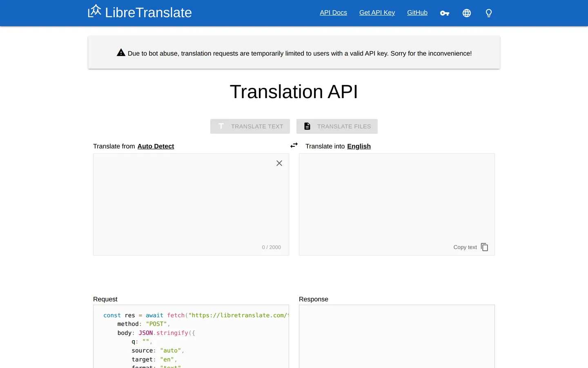The width and height of the screenshot is (588, 368).
Task: Click the source: "auto" code line
Action: (158, 351)
